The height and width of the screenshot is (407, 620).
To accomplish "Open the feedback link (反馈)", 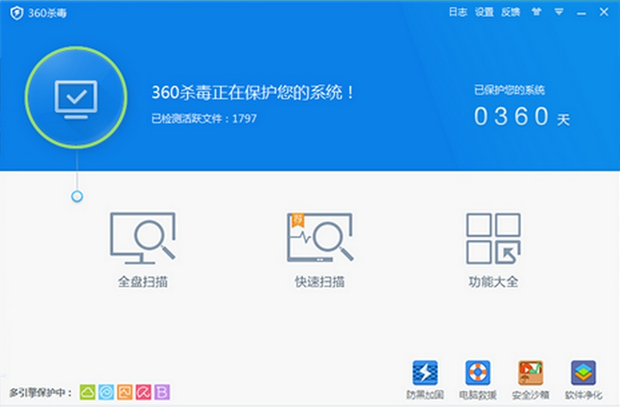I will [510, 12].
